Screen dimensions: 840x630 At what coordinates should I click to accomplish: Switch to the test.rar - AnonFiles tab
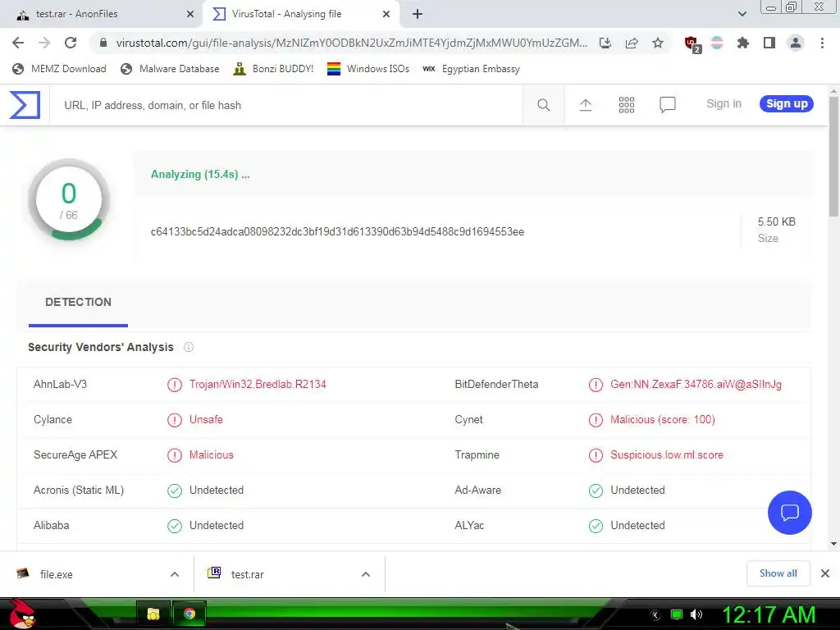[101, 15]
